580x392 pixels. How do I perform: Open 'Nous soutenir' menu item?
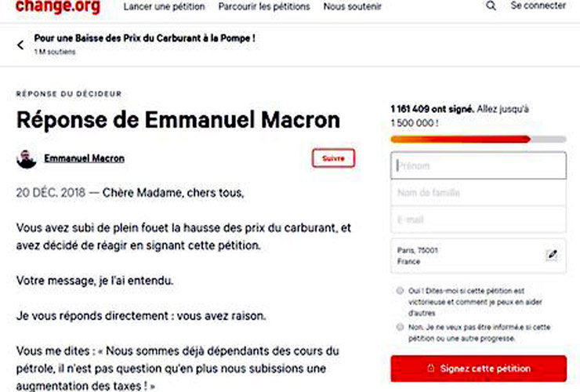tap(352, 6)
